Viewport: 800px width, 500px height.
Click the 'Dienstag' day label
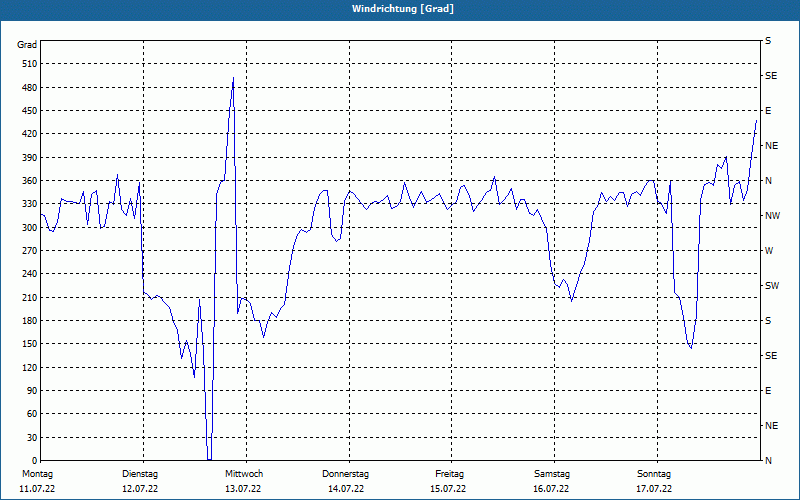point(140,474)
